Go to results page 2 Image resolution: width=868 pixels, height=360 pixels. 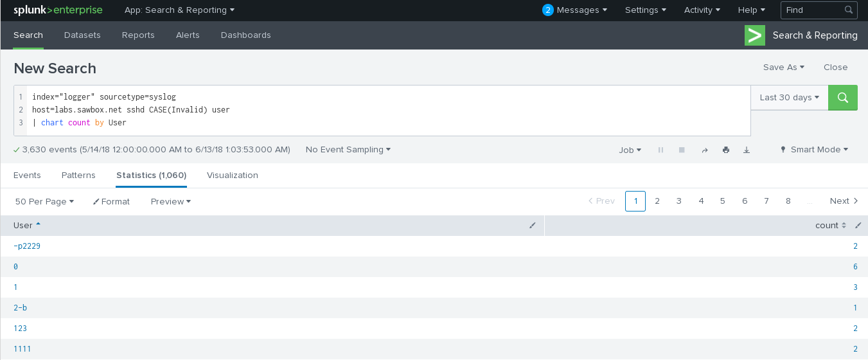657,201
